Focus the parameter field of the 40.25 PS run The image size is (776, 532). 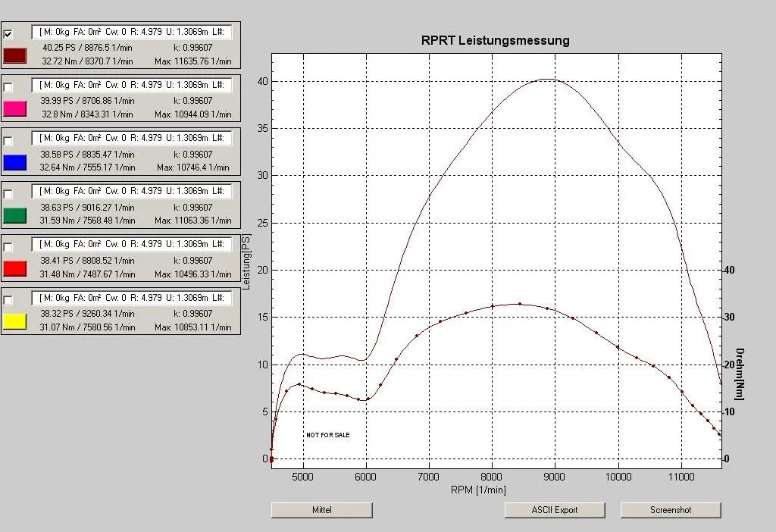[x=132, y=32]
